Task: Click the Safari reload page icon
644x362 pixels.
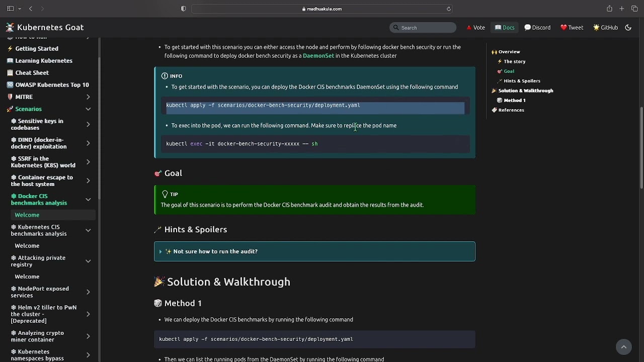Action: (x=449, y=9)
